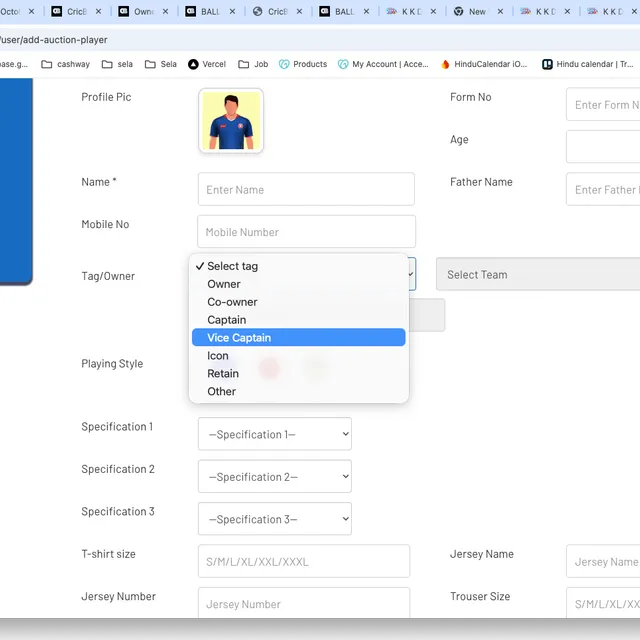Click the Jersey Number input box
640x640 pixels.
pyautogui.click(x=304, y=603)
